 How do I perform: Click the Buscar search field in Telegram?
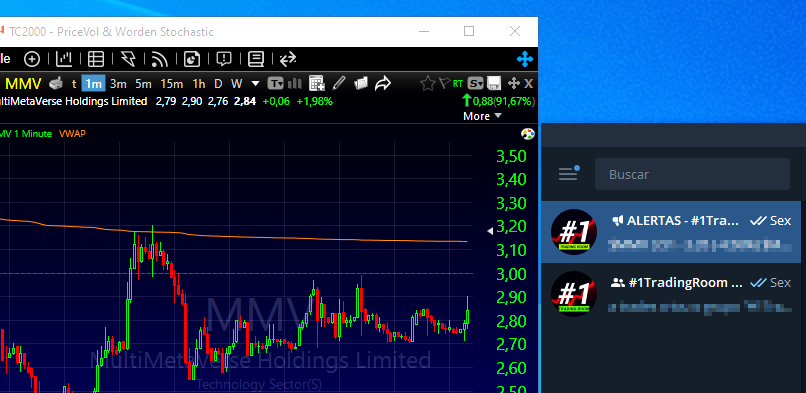click(692, 174)
